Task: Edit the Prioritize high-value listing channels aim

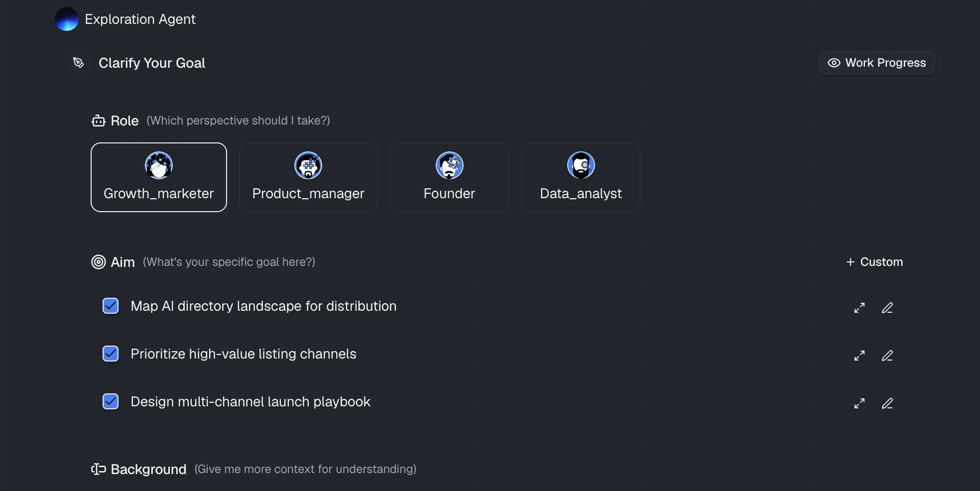Action: point(887,356)
